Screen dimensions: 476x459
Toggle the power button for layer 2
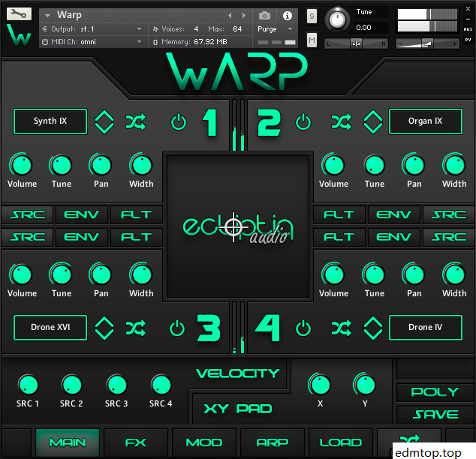click(x=303, y=121)
